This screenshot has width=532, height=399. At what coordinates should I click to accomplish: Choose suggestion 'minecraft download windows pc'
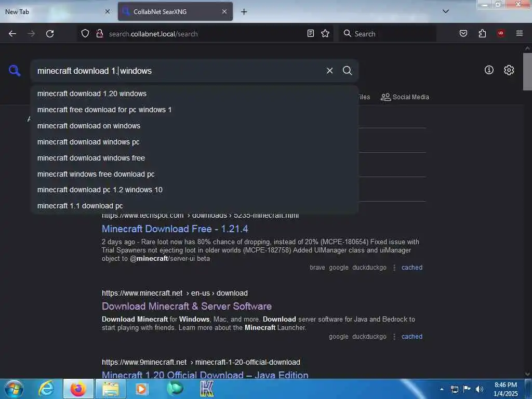point(195,142)
